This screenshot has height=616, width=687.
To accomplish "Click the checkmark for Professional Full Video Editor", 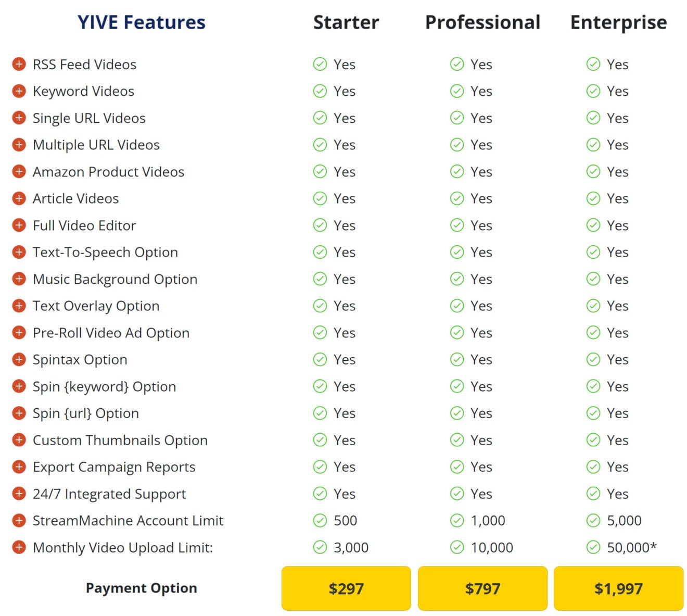I will pyautogui.click(x=457, y=225).
